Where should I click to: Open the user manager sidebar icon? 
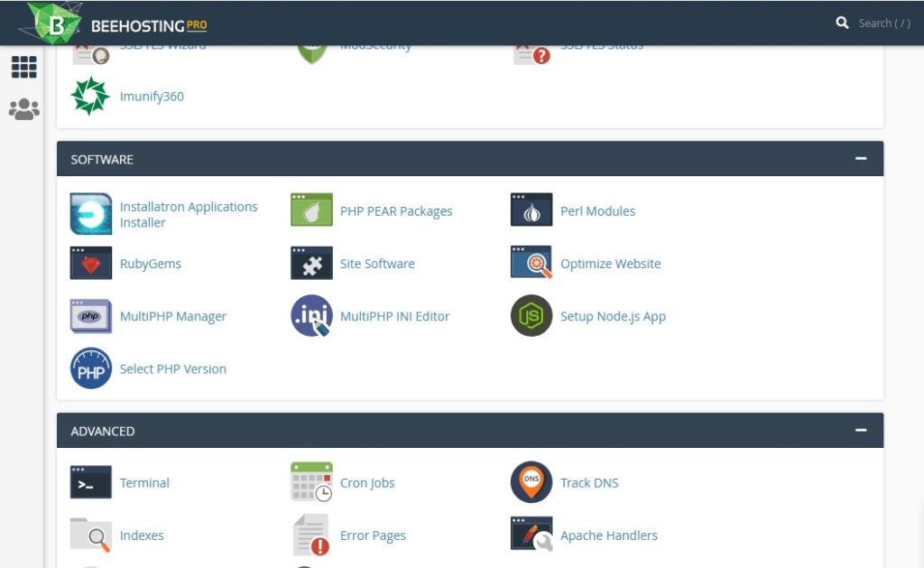[24, 109]
